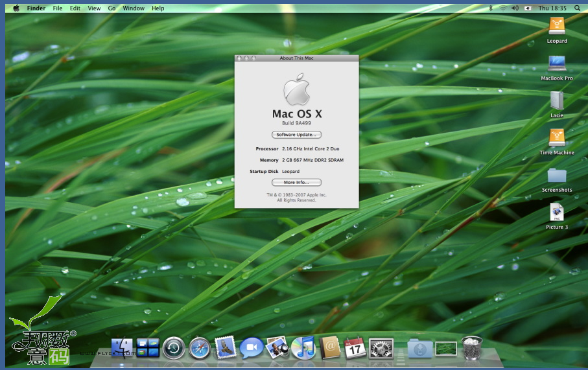
Task: Open the Spotlight search magnifier
Action: 577,8
